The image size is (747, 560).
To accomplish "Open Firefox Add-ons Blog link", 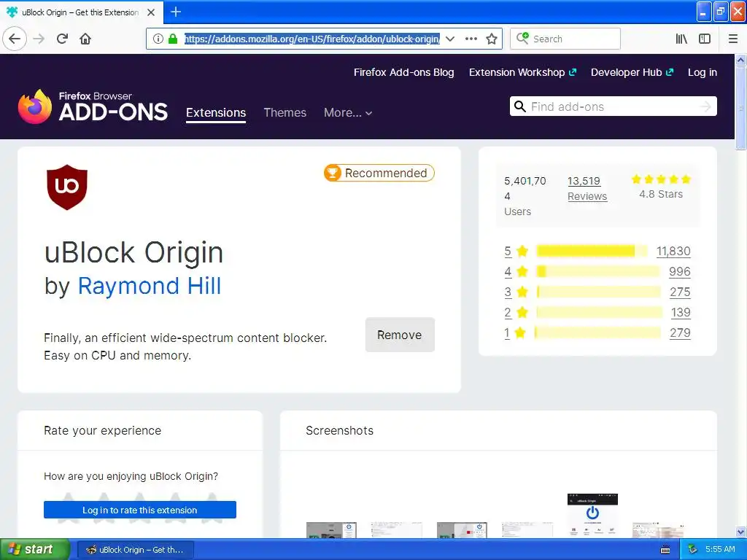I will tap(403, 72).
